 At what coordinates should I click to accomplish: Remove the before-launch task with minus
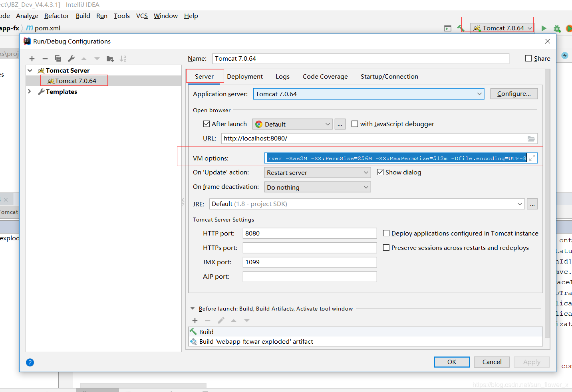tap(208, 321)
